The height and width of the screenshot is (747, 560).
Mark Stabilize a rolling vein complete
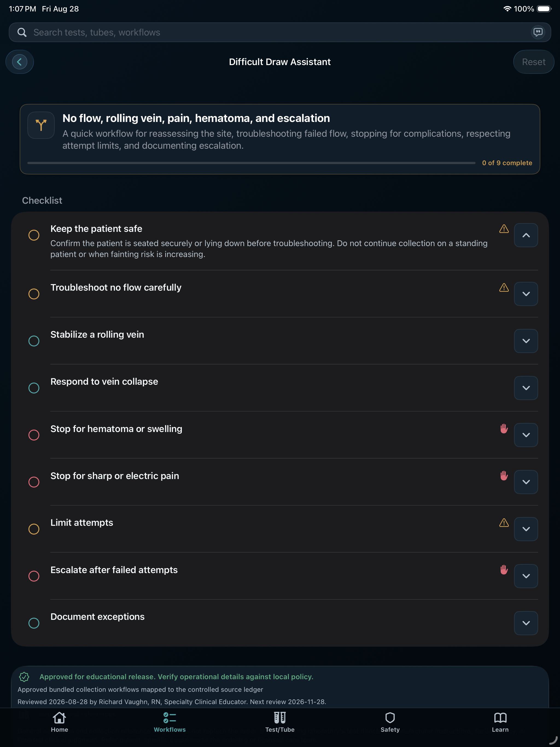(x=34, y=341)
